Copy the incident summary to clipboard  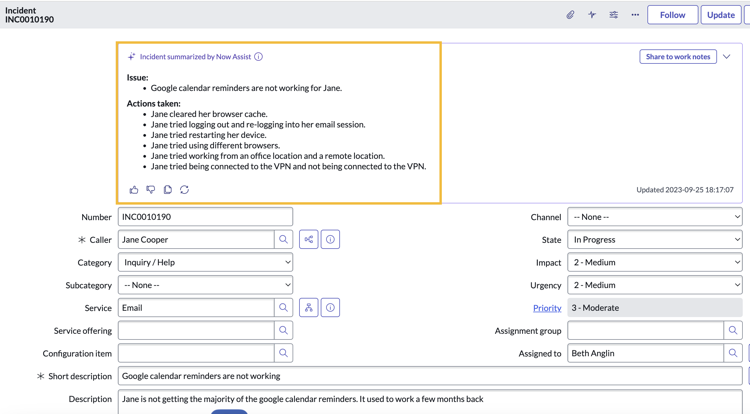(x=167, y=190)
